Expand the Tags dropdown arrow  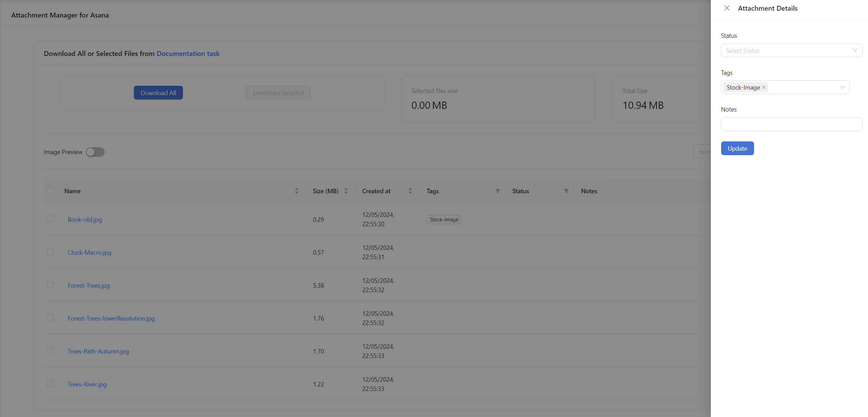coord(842,87)
